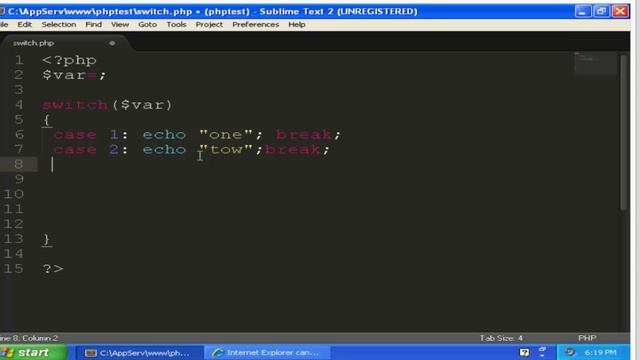The width and height of the screenshot is (640, 360).
Task: Click the break keyword on line 7
Action: (293, 149)
